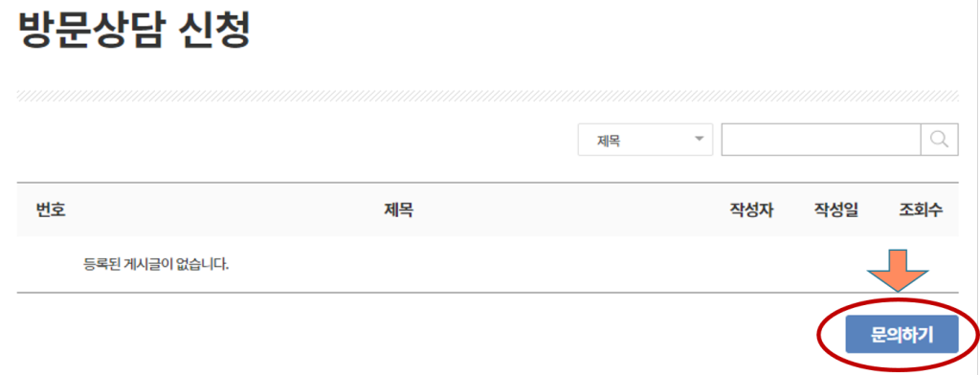
Task: Click the hatched divider line under heading
Action: (487, 96)
